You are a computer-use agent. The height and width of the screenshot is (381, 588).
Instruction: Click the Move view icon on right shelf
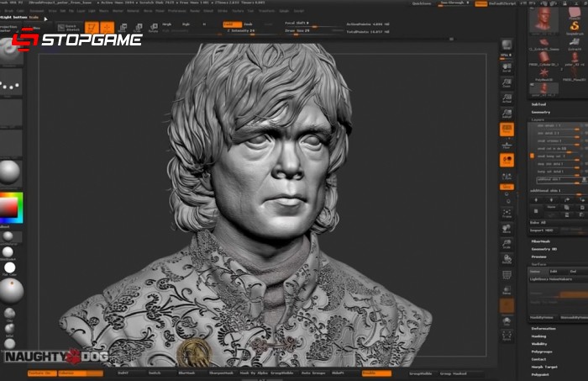click(507, 229)
